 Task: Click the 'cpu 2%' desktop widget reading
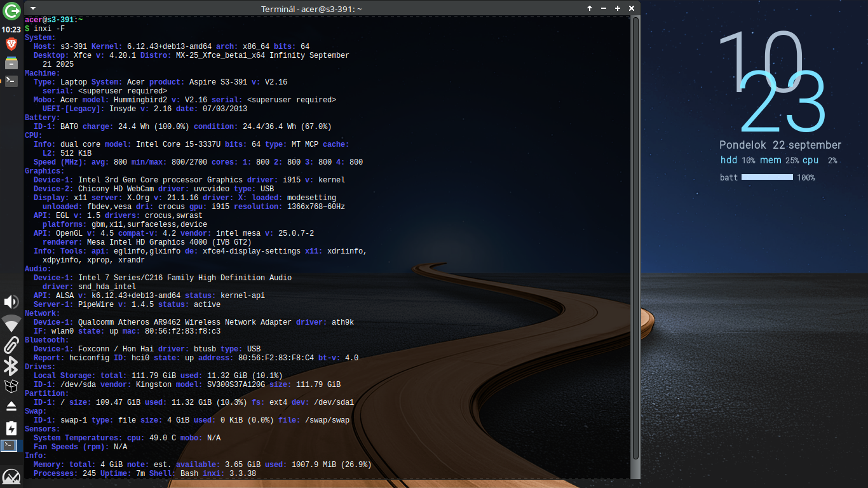820,160
